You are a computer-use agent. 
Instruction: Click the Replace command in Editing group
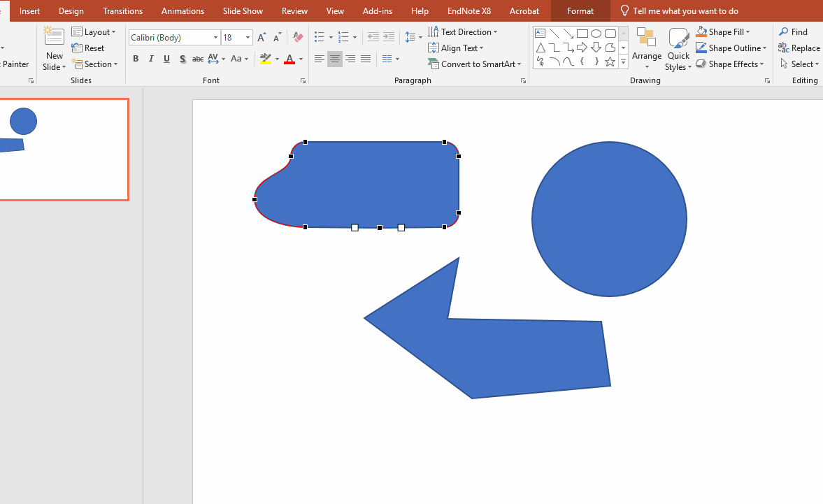(804, 48)
